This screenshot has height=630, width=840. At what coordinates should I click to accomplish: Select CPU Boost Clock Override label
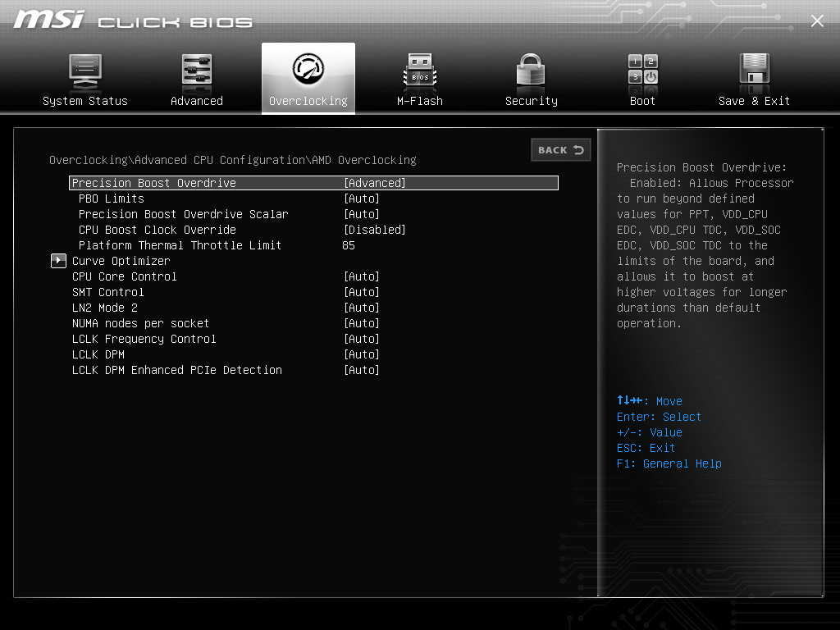click(157, 230)
